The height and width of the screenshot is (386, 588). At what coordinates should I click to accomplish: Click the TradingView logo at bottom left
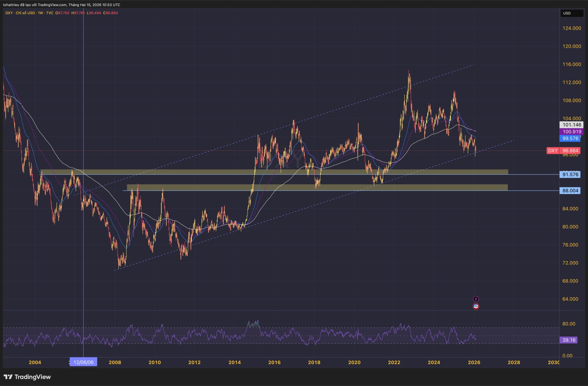point(27,377)
